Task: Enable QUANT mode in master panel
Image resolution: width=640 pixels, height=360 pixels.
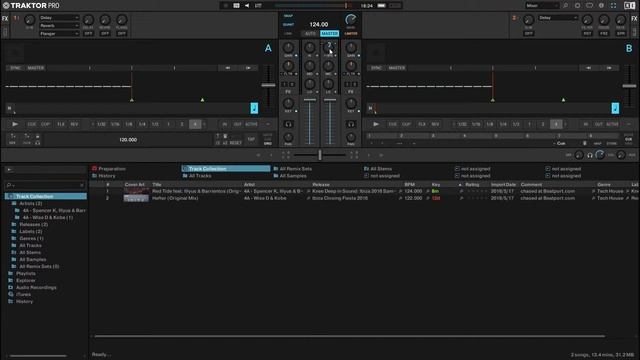Action: tap(288, 24)
